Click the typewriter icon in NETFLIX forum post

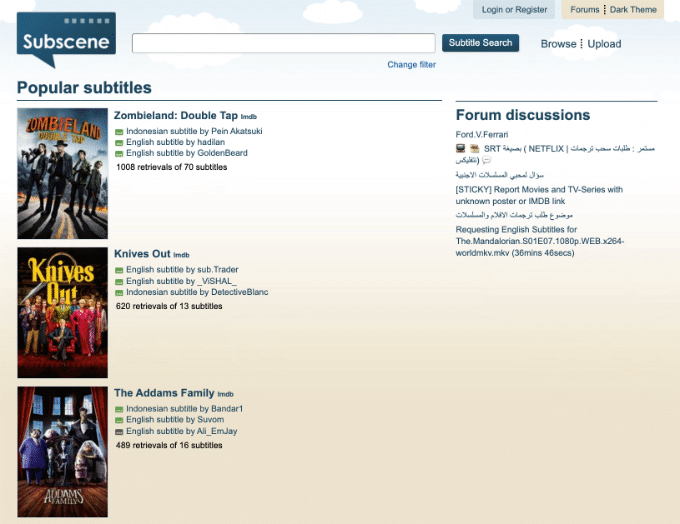[475, 148]
